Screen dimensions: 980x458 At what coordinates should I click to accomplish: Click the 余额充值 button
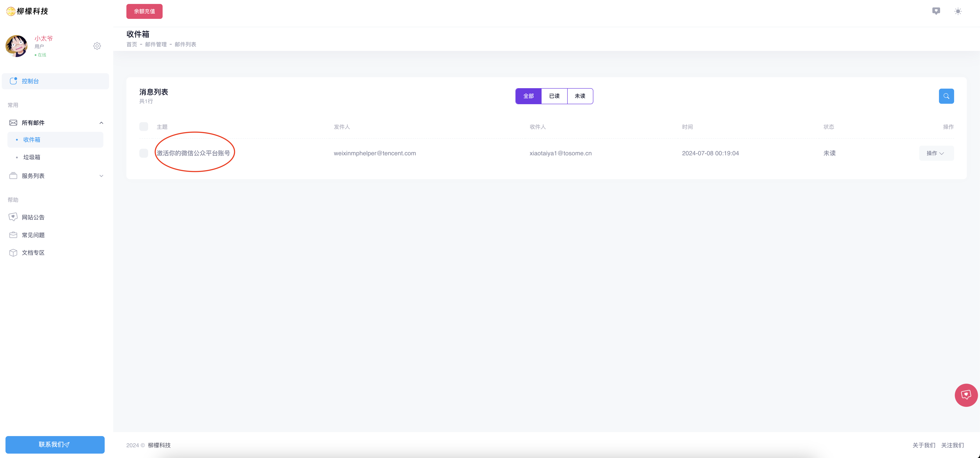point(144,11)
